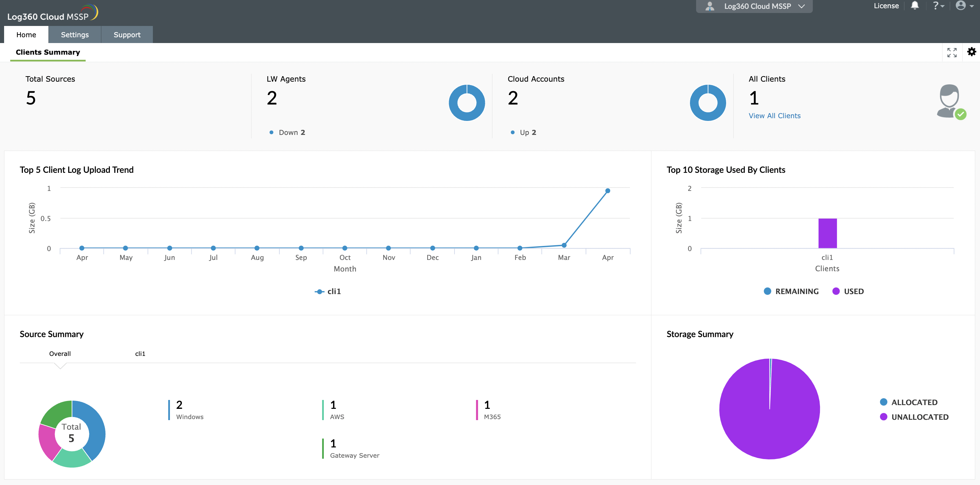The width and height of the screenshot is (980, 485).
Task: Toggle REMAINING series in storage chart legend
Action: pyautogui.click(x=791, y=291)
